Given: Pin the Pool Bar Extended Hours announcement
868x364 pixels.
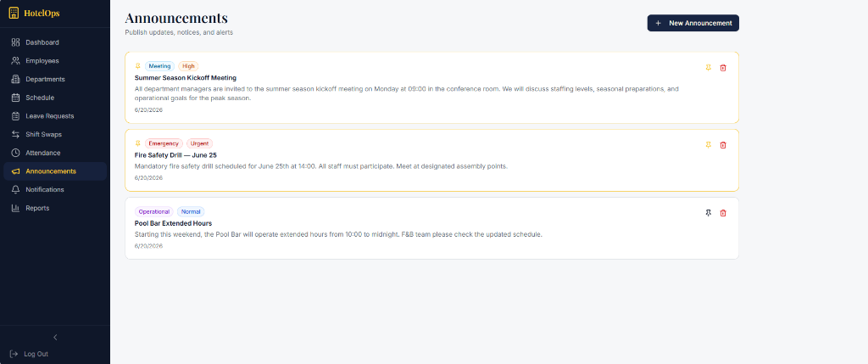Looking at the screenshot, I should (708, 213).
